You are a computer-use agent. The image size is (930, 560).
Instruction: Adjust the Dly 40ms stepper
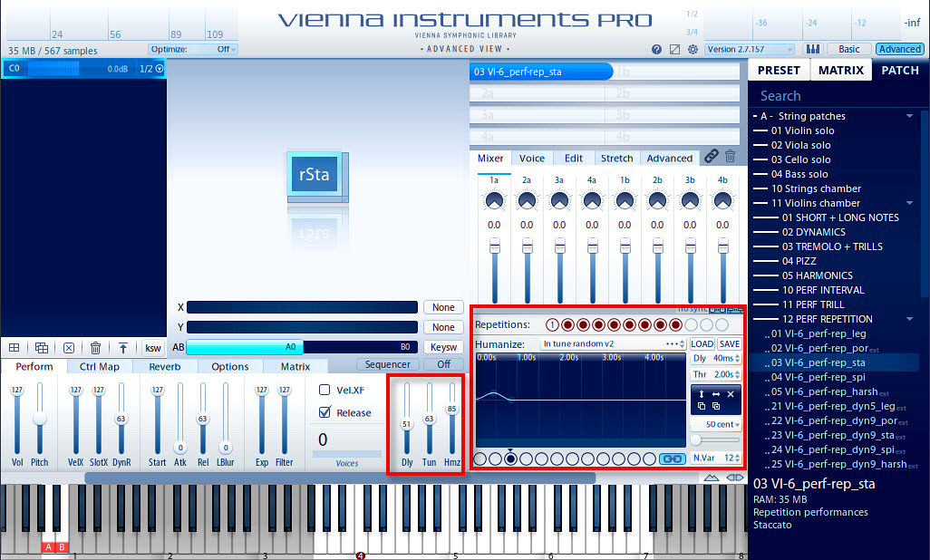click(x=737, y=358)
